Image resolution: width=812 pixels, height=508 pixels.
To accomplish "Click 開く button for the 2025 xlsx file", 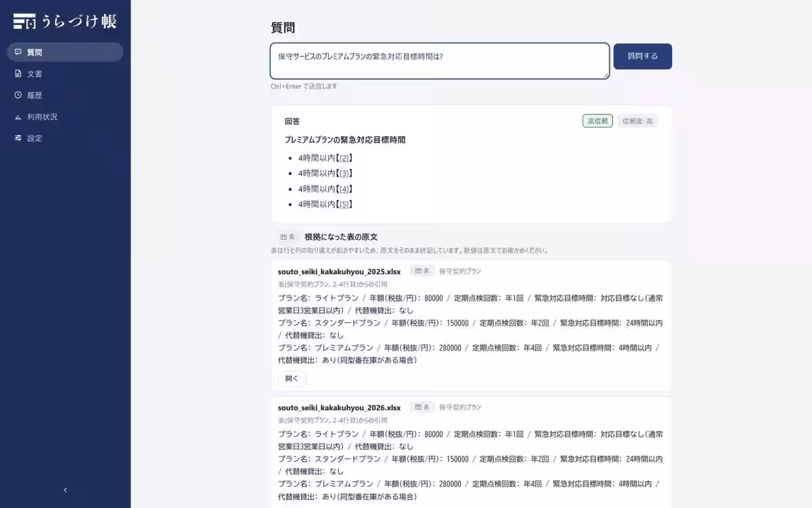I will pyautogui.click(x=292, y=379).
